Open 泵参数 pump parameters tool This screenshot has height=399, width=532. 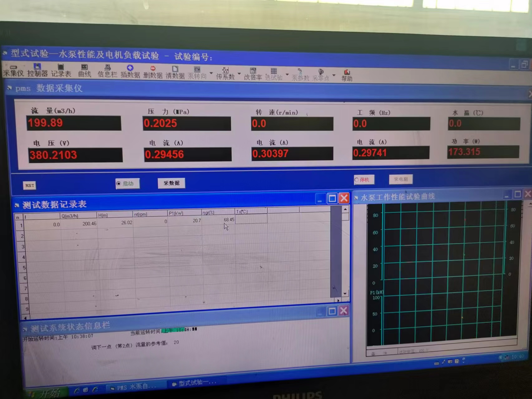click(x=300, y=75)
